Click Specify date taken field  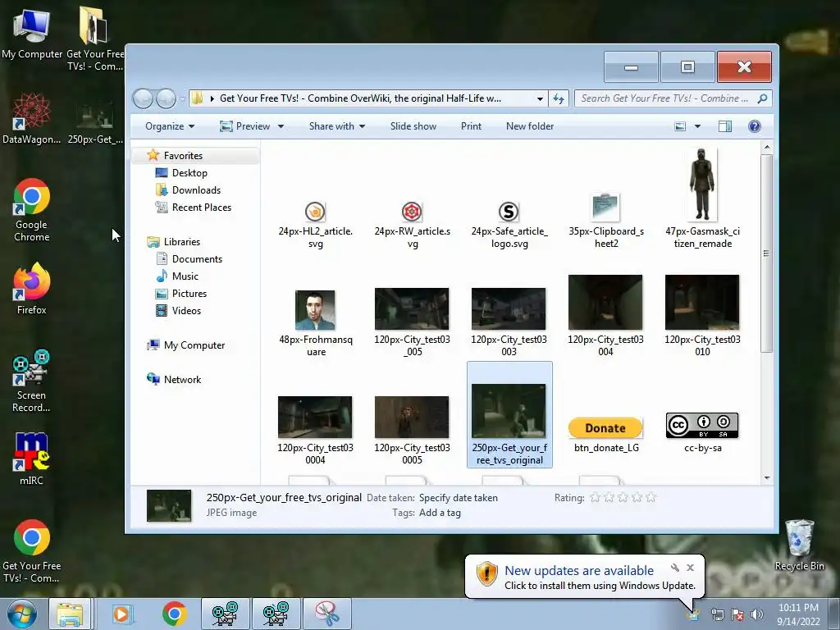(x=458, y=498)
